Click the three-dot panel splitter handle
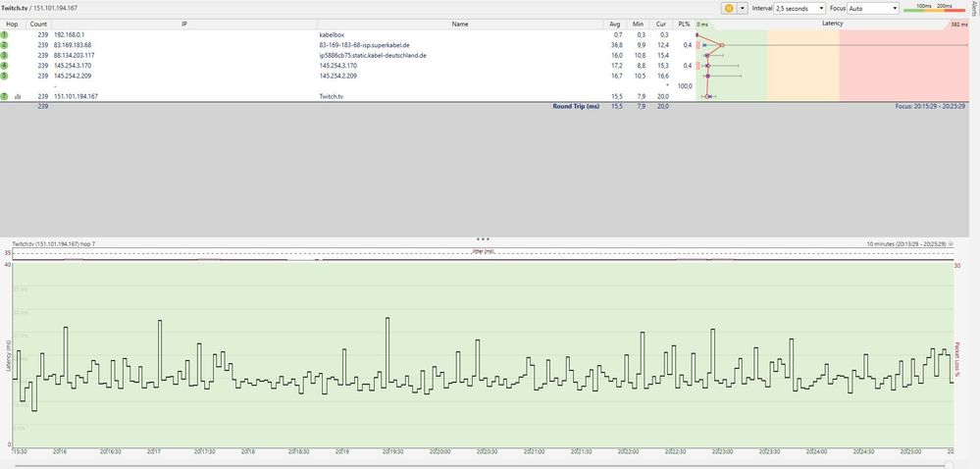Viewport: 980px width, 469px height. [483, 238]
